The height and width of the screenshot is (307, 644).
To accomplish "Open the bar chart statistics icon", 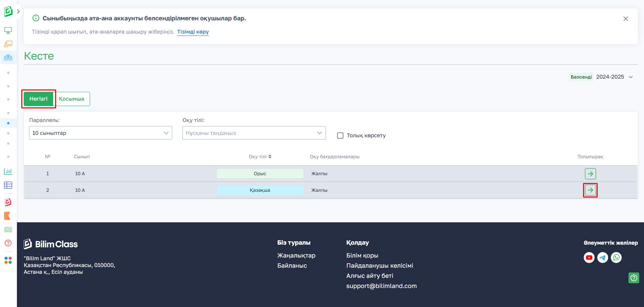I will tap(8, 171).
